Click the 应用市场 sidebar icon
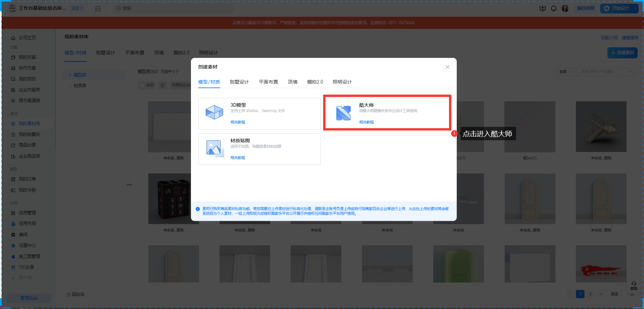Image resolution: width=644 pixels, height=309 pixels. 13,224
